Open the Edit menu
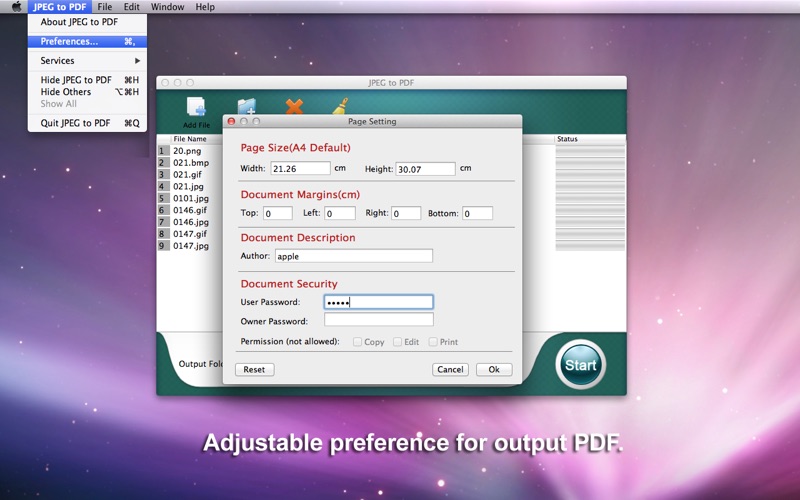The width and height of the screenshot is (800, 500). [x=131, y=7]
